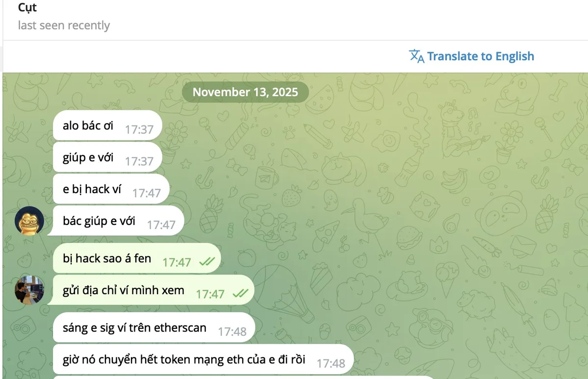588x379 pixels.
Task: Select the reply bị hack sao á fen
Action: [x=137, y=259]
